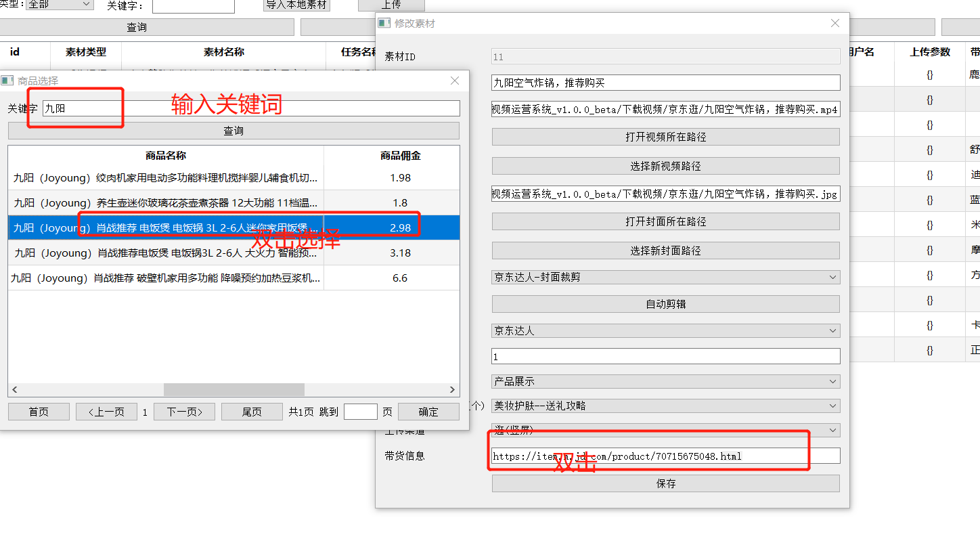Viewport: 980px width, 543px height.
Task: Select the 破壁机家用多功能 product row
Action: click(x=233, y=278)
